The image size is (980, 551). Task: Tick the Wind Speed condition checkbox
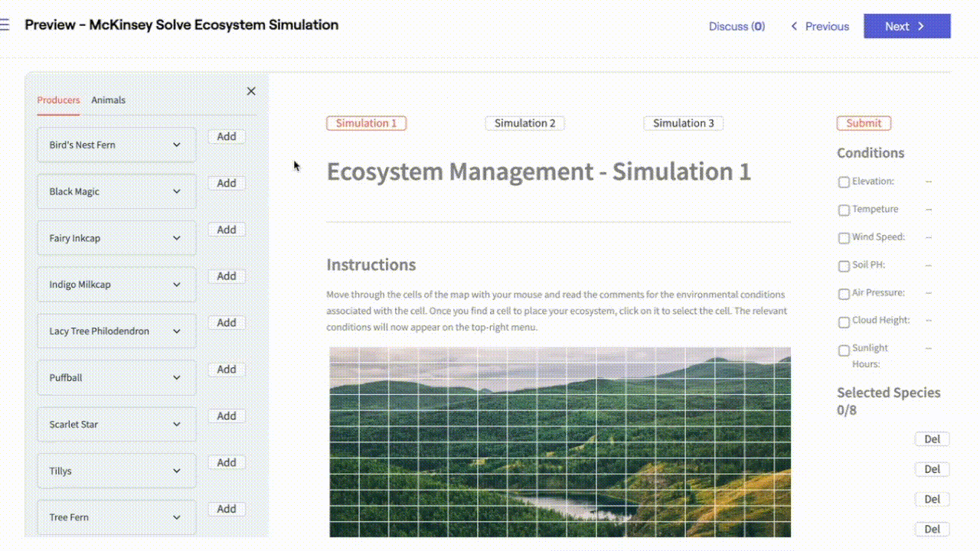point(844,238)
